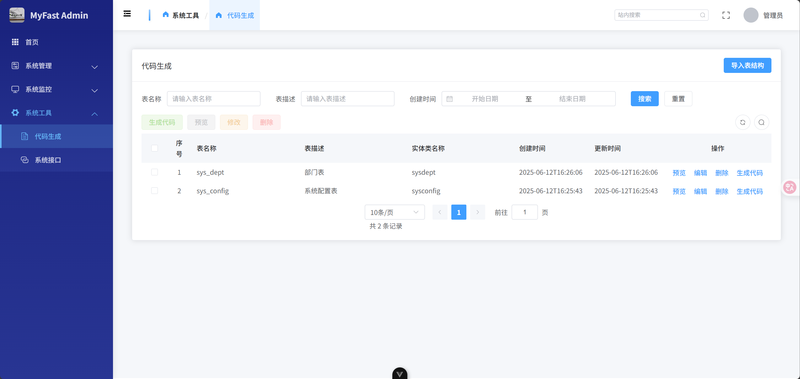Click the gray 预览 toolbar button
800x379 pixels.
[x=201, y=122]
